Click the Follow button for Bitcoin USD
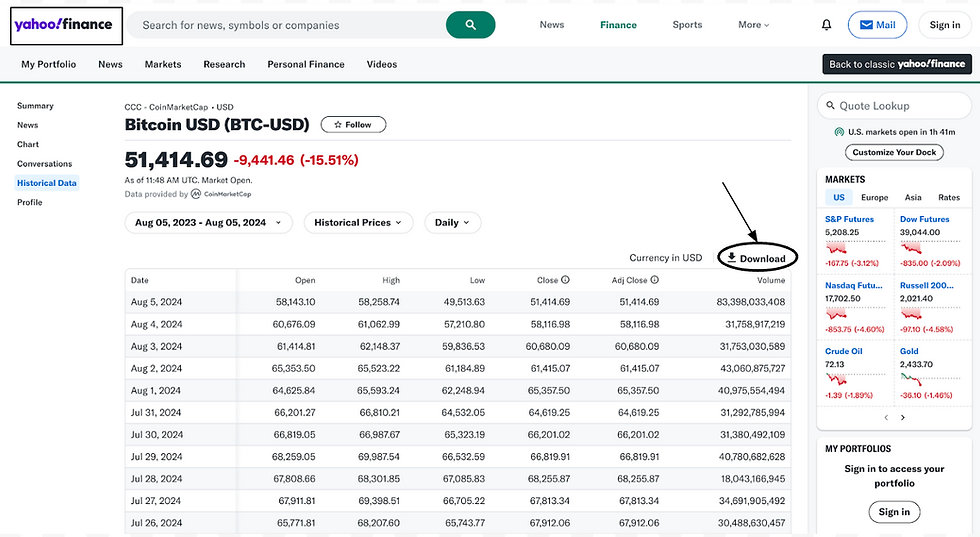The image size is (980, 537). (x=353, y=125)
